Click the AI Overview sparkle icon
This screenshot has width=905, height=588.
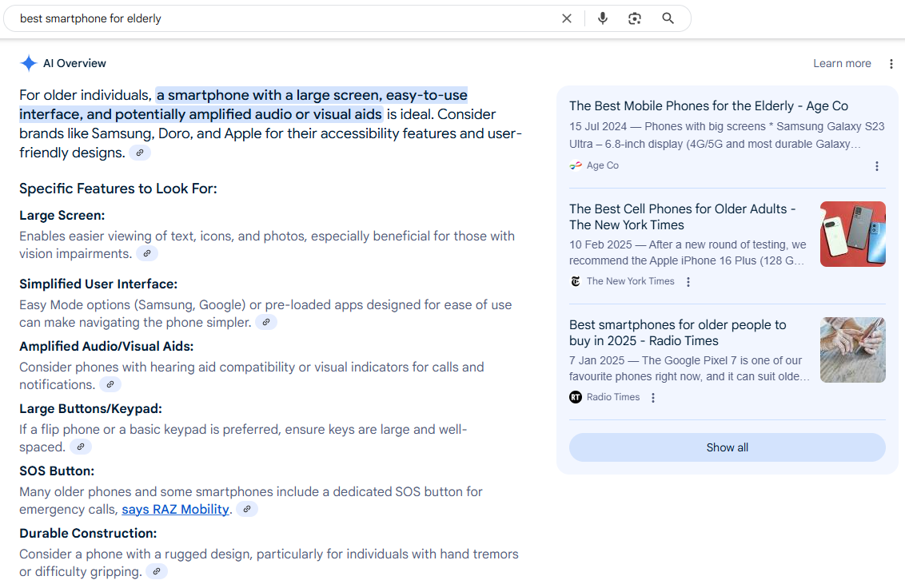pos(29,64)
